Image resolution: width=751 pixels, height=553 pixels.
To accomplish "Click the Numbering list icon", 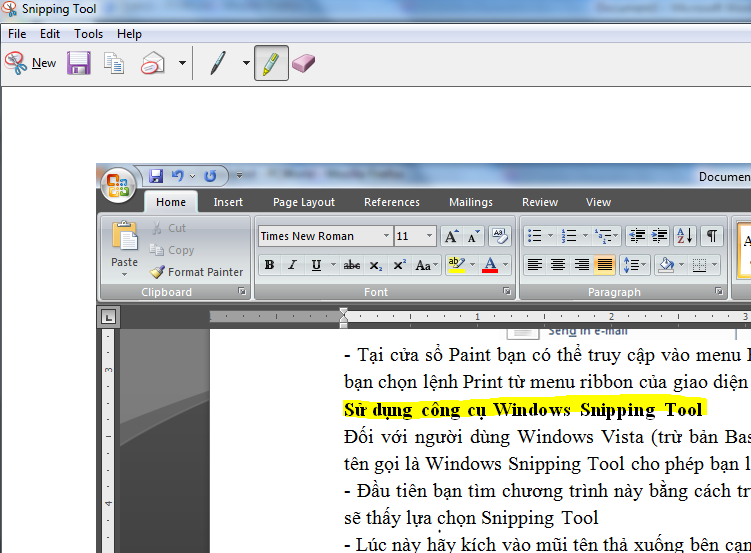I will 569,236.
